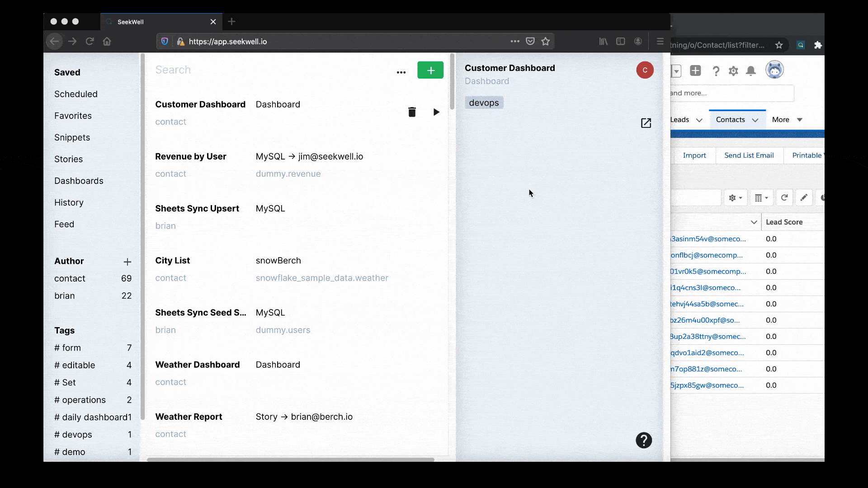Click the help question mark icon
Viewport: 868px width, 488px height.
[644, 441]
